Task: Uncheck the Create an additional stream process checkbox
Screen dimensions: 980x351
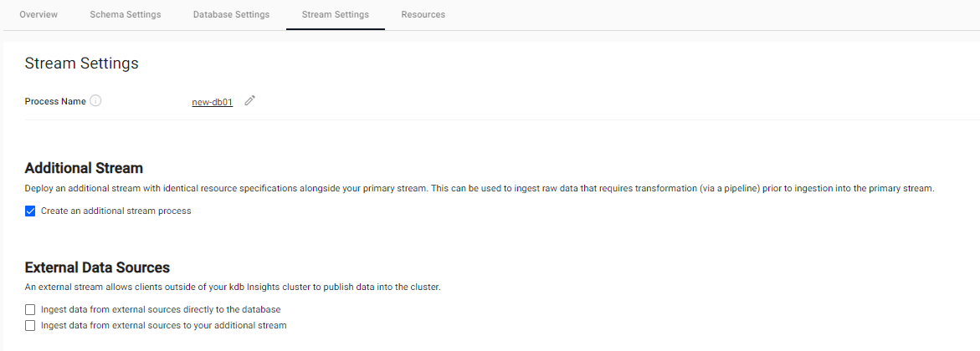Action: coord(30,211)
